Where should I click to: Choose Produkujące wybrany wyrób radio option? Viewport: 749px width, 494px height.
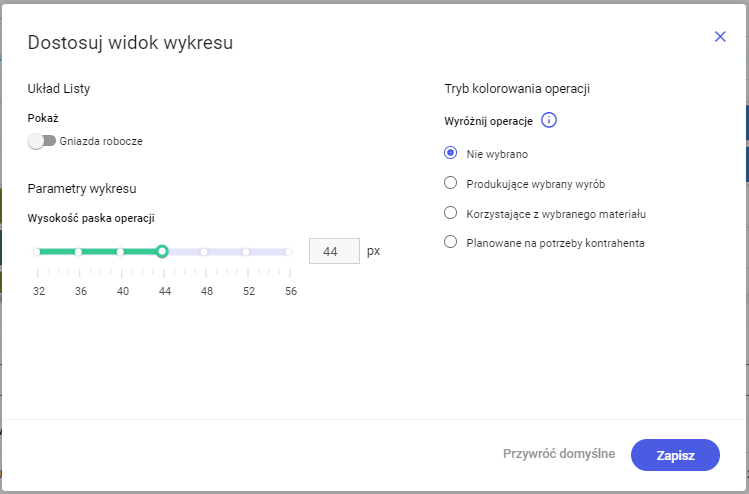[450, 183]
